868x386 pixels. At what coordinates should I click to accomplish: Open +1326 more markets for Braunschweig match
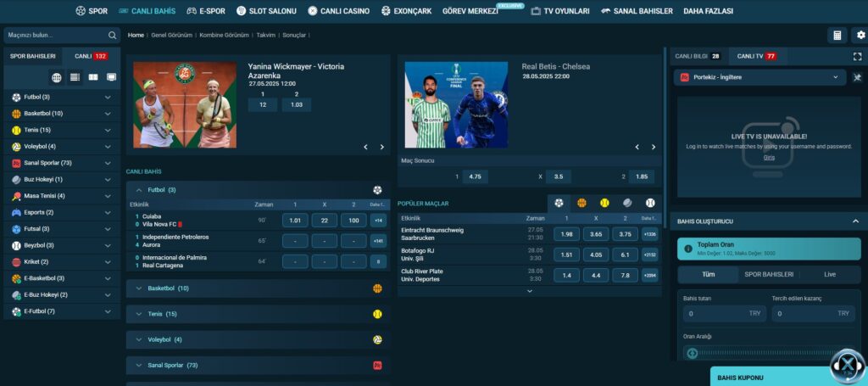coord(649,234)
